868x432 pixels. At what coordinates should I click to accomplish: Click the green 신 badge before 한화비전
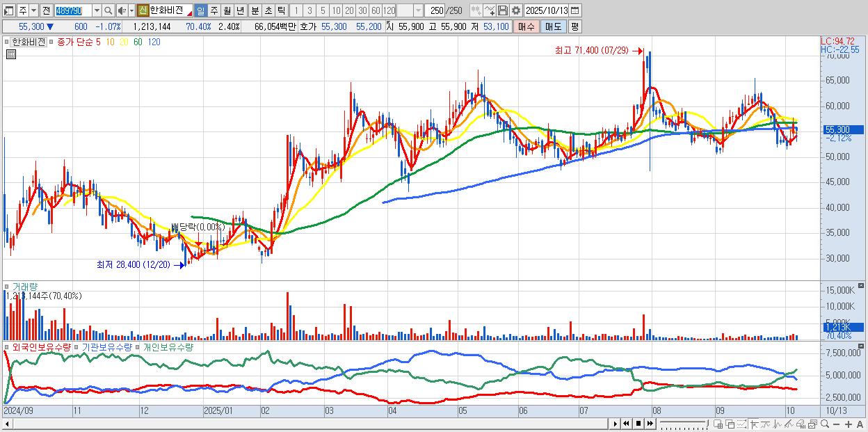(143, 10)
